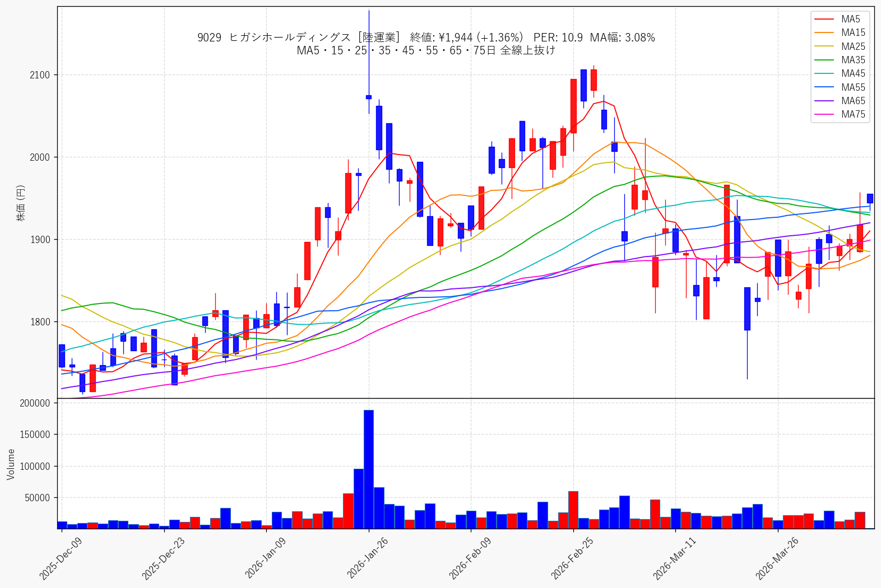Click the 150000 volume axis label

point(35,435)
